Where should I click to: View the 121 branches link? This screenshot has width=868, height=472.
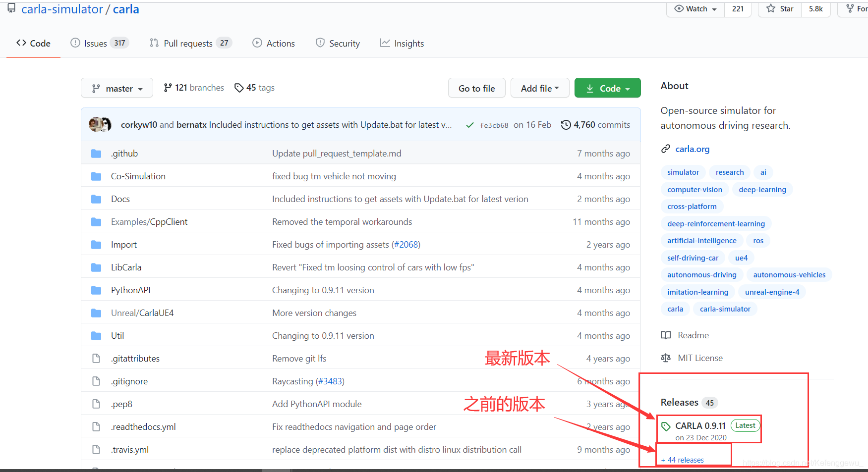(x=194, y=88)
